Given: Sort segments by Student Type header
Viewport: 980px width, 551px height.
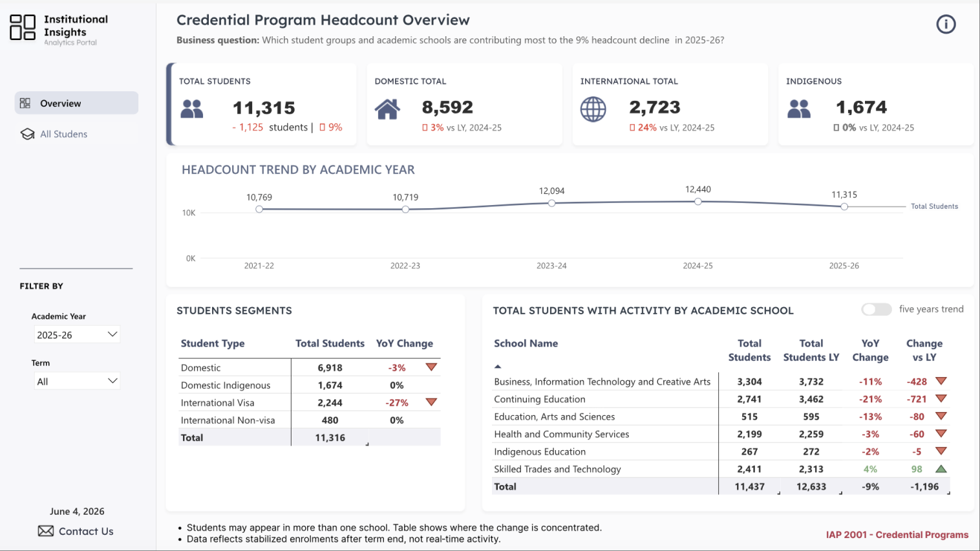Looking at the screenshot, I should tap(213, 343).
